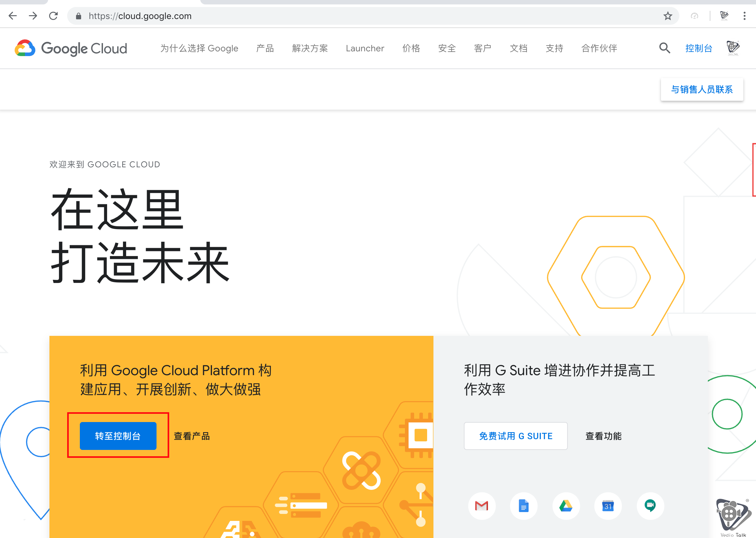Screen dimensions: 756x538
Task: Click the gauge extension icon in the toolbar
Action: click(x=695, y=16)
